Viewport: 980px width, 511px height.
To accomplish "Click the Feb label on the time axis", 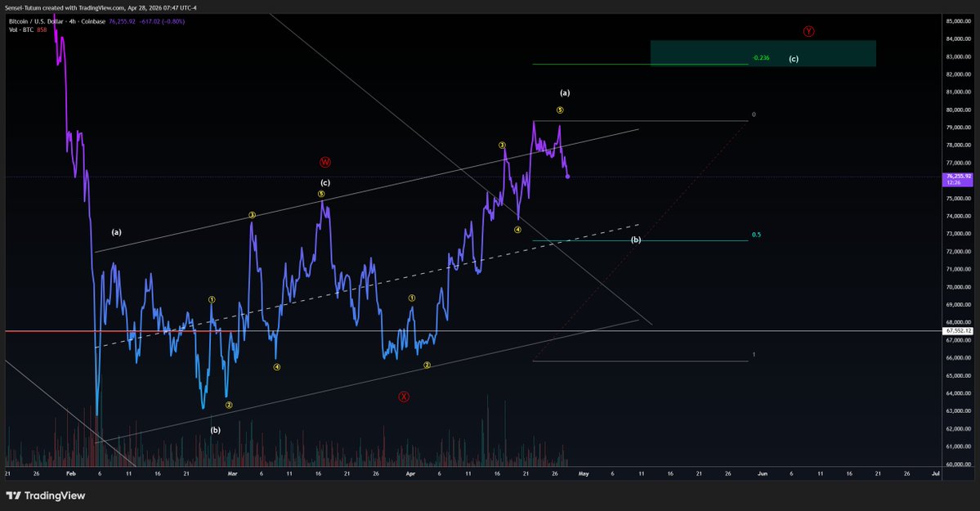I will pos(70,473).
